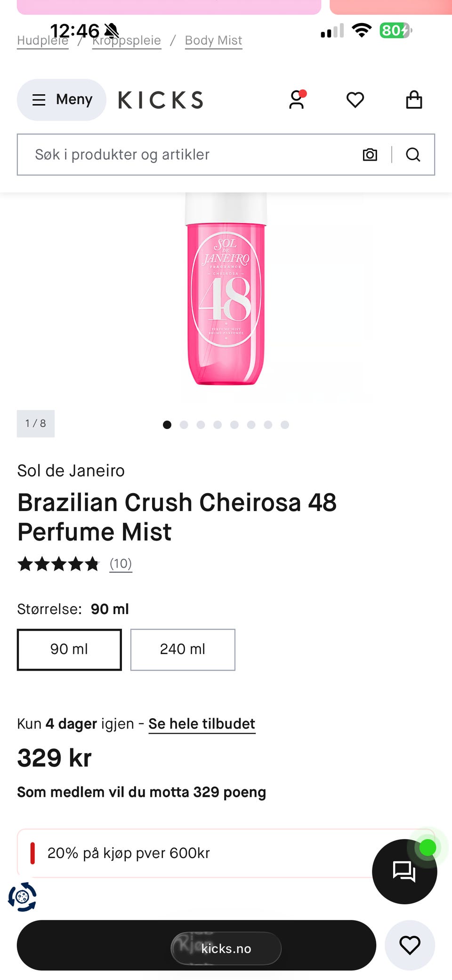Open the cookie settings icon
This screenshot has height=980, width=452.
tap(22, 897)
